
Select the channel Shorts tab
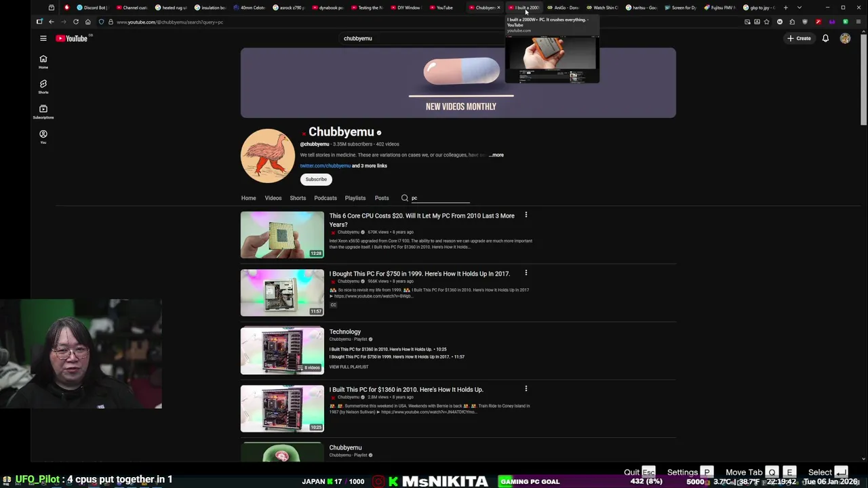click(x=298, y=198)
